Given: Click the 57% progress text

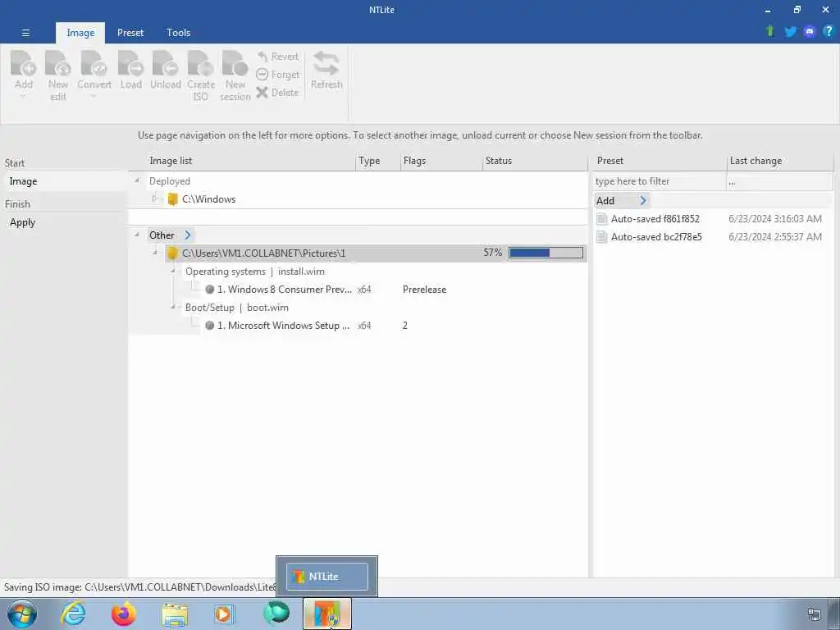Looking at the screenshot, I should (492, 253).
